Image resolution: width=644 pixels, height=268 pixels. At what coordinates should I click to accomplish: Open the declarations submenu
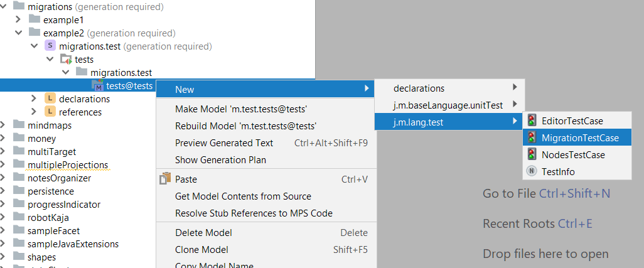click(x=419, y=88)
